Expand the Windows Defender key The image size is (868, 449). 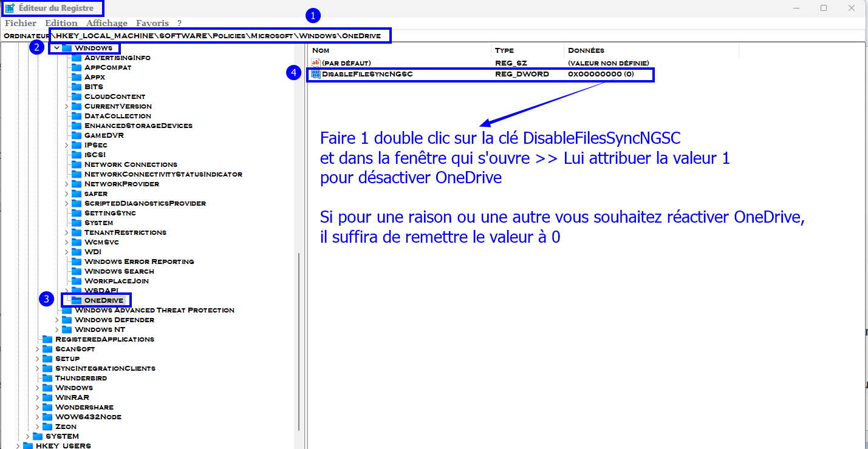(x=57, y=320)
